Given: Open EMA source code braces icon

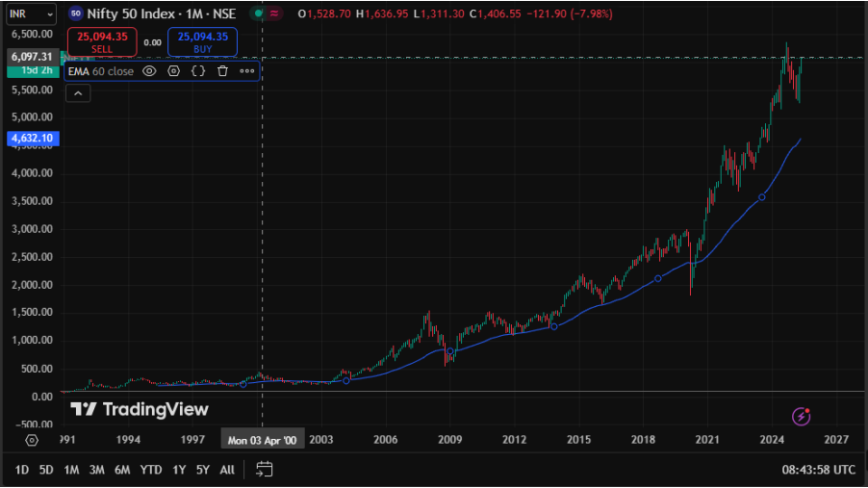Looking at the screenshot, I should click(197, 70).
